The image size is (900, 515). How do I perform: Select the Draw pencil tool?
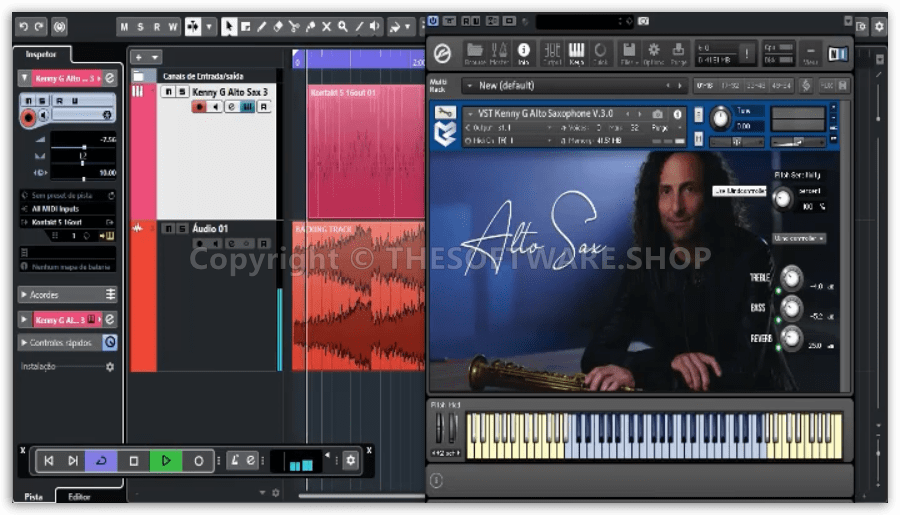[261, 26]
